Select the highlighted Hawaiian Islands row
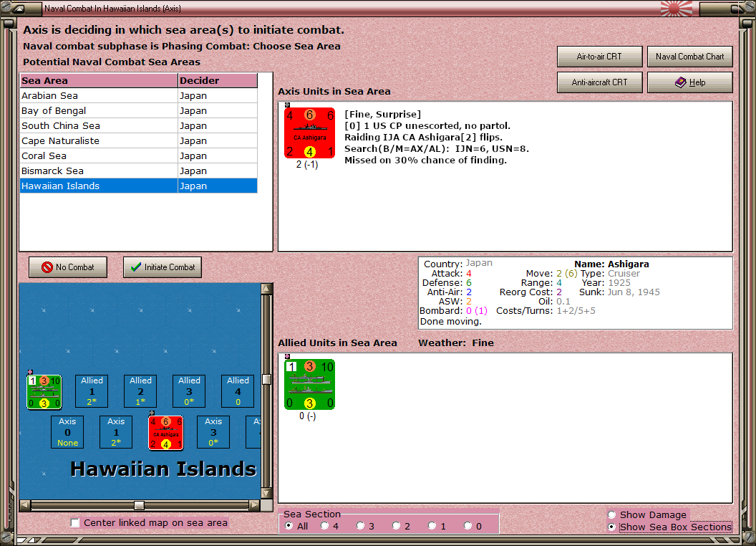Image resolution: width=756 pixels, height=546 pixels. coord(138,186)
